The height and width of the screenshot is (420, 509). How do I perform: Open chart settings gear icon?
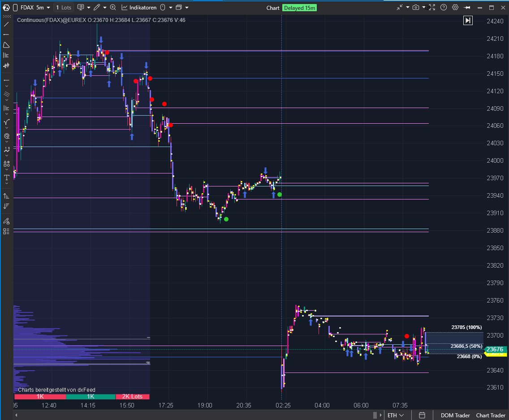pos(455,8)
